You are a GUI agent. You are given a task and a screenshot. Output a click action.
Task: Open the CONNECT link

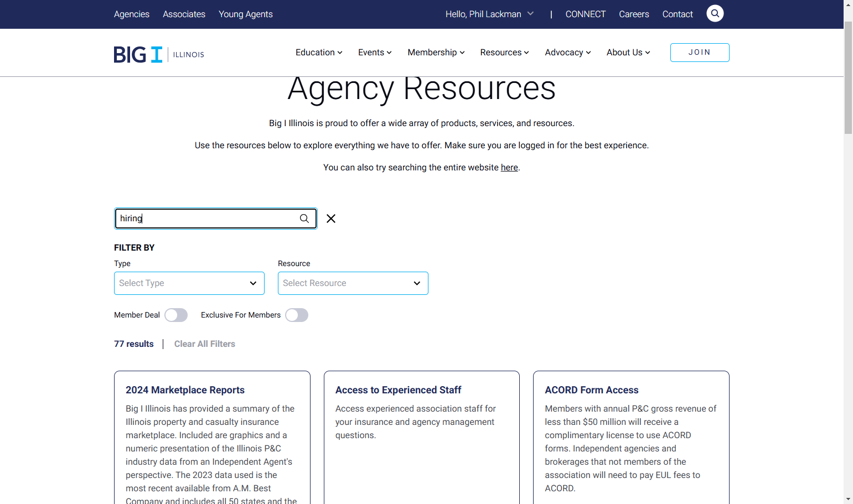pyautogui.click(x=586, y=14)
